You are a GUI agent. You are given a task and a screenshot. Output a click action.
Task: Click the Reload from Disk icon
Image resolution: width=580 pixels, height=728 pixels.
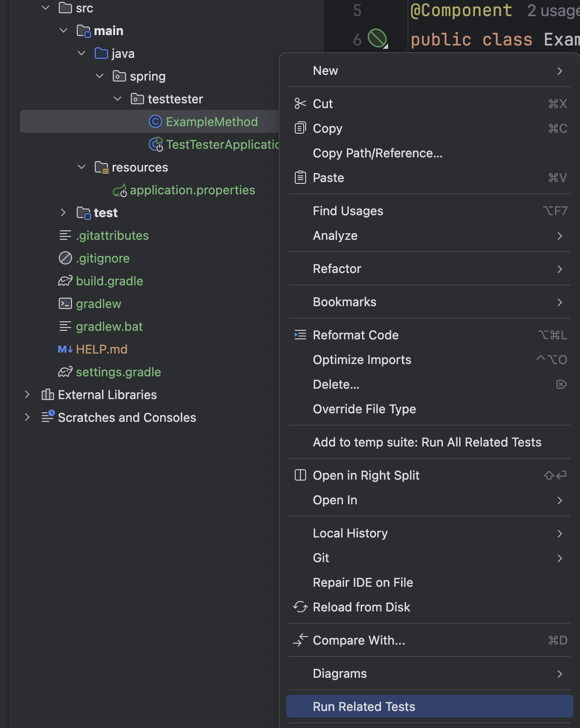[300, 607]
